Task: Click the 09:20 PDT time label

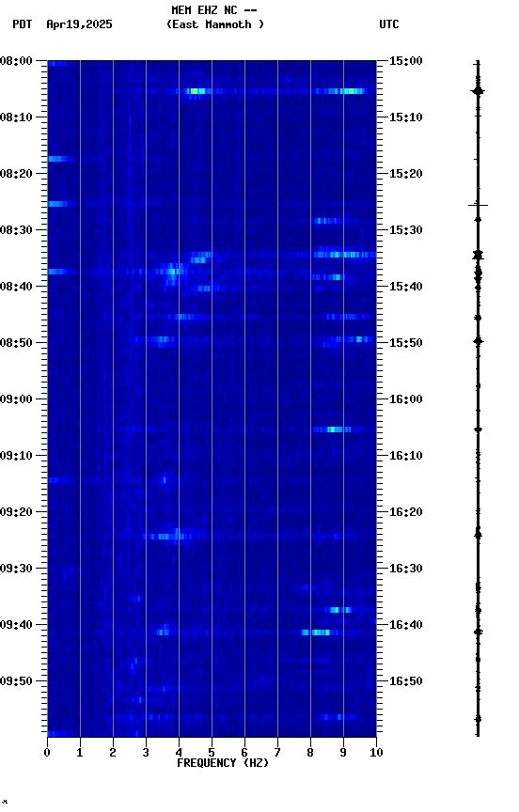Action: click(x=16, y=512)
